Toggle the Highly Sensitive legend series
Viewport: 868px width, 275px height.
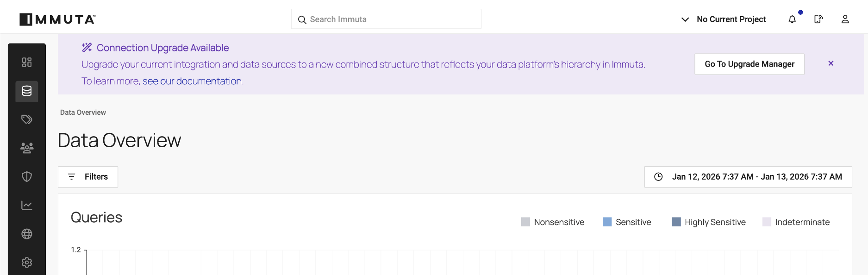[x=709, y=222]
